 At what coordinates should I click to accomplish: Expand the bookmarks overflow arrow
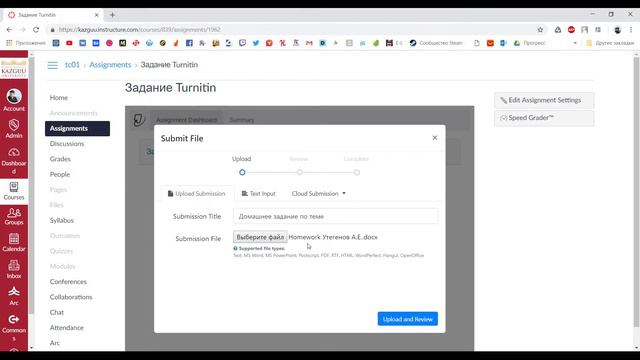575,43
